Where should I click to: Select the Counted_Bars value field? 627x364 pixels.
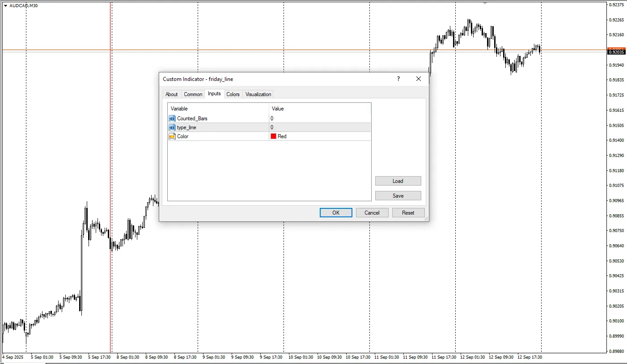320,119
